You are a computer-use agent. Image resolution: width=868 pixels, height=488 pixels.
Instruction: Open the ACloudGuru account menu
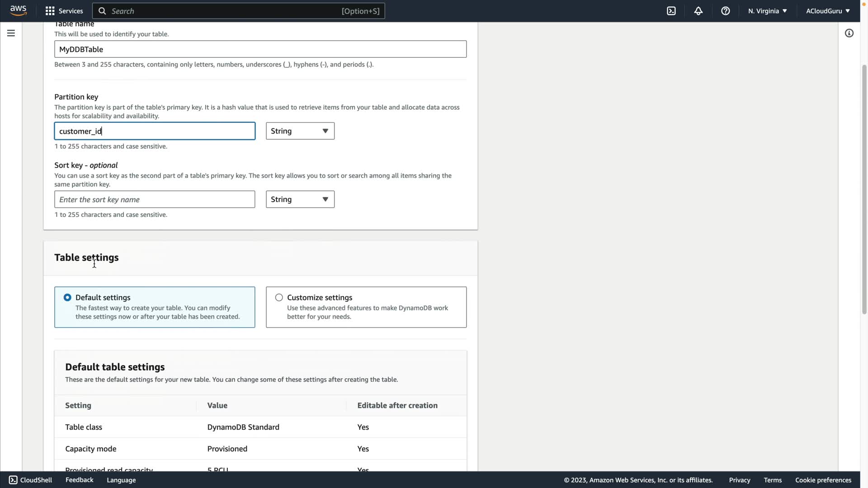pyautogui.click(x=827, y=11)
